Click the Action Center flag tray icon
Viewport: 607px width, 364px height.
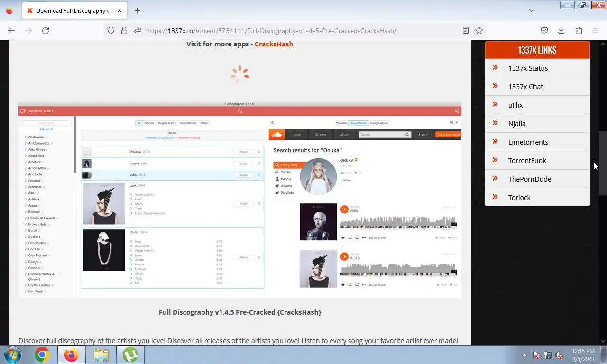pyautogui.click(x=536, y=355)
